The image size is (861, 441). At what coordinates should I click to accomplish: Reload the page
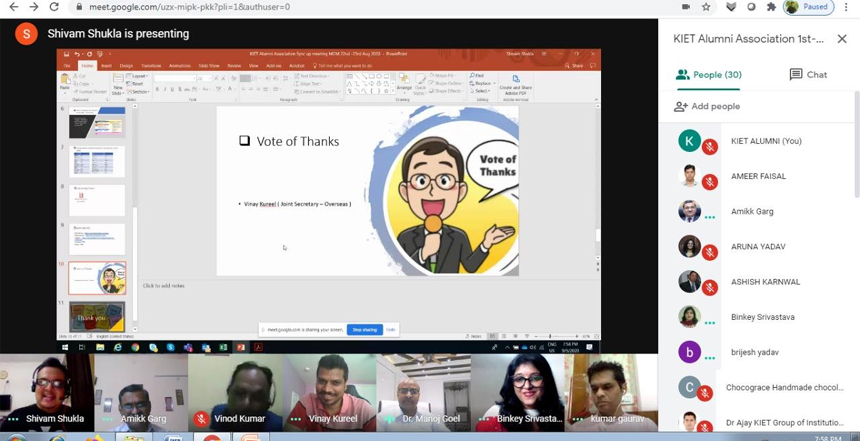pyautogui.click(x=54, y=7)
